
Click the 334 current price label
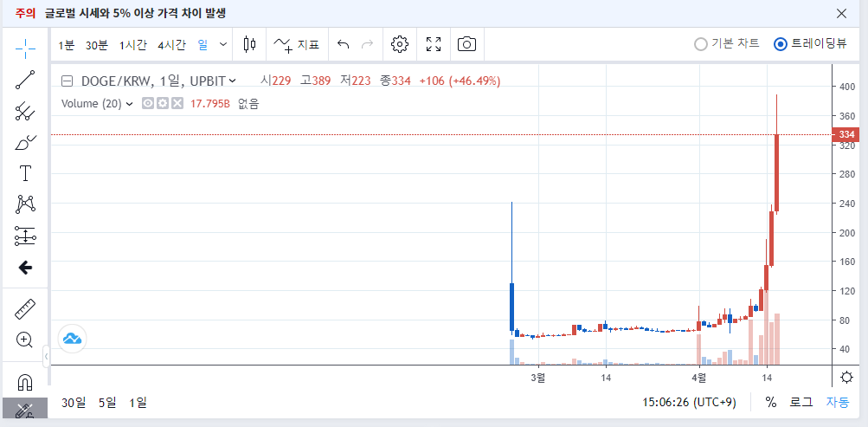[845, 134]
